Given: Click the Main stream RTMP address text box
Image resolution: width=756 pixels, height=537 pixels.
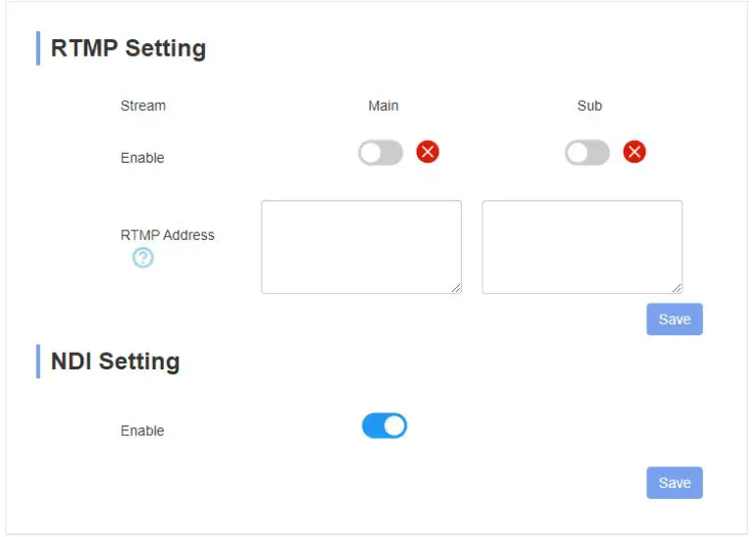Looking at the screenshot, I should click(x=361, y=246).
